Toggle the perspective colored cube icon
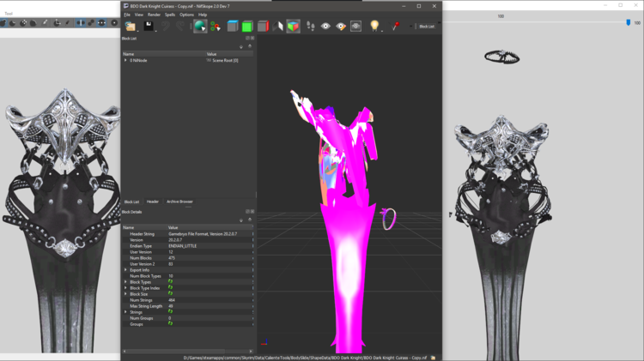The height and width of the screenshot is (361, 644). [293, 27]
